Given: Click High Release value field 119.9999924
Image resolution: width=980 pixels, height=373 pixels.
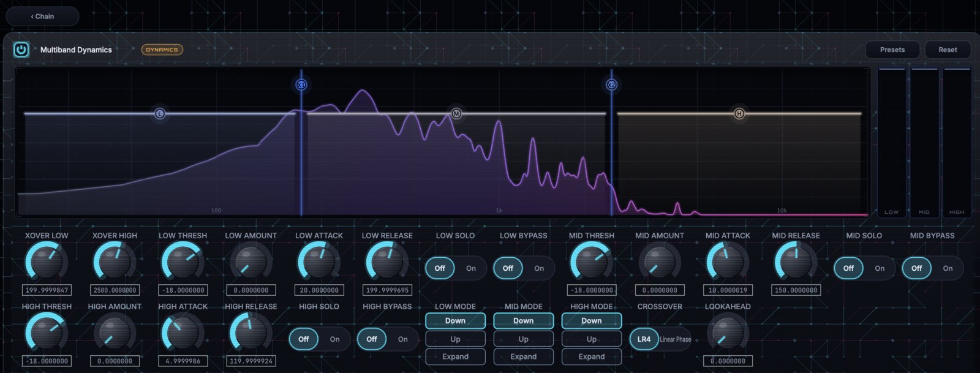Looking at the screenshot, I should pos(251,361).
